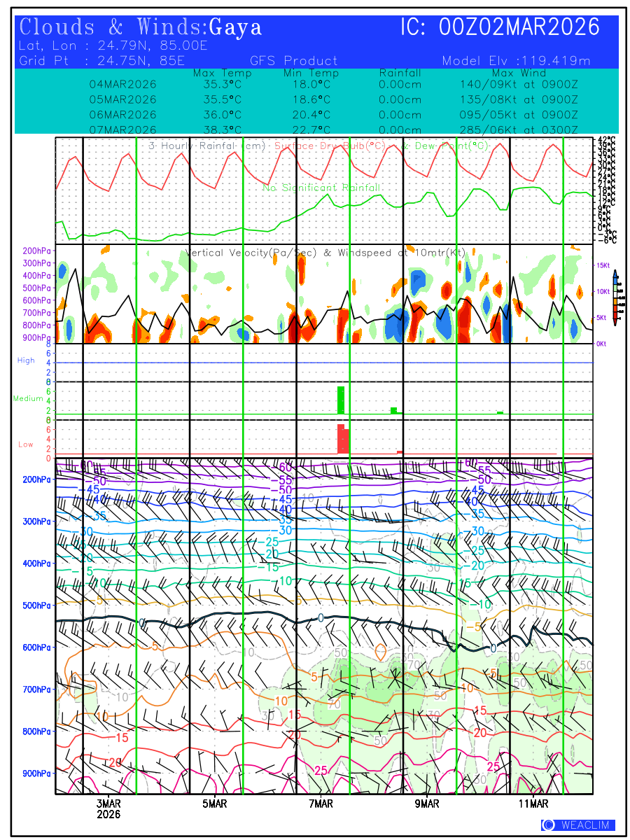The height and width of the screenshot is (840, 630).
Task: Click the Medium cloud panel label
Action: (28, 398)
